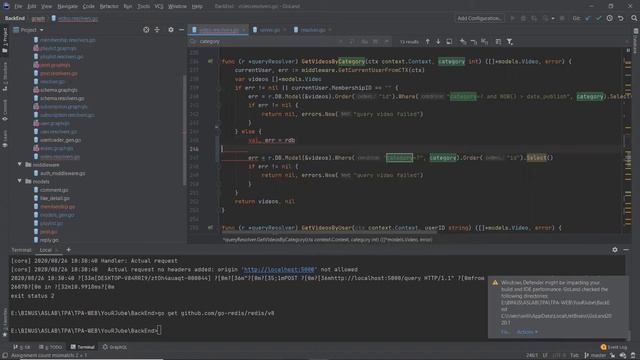640x360 pixels.
Task: Open the Help menu
Action: 197,7
